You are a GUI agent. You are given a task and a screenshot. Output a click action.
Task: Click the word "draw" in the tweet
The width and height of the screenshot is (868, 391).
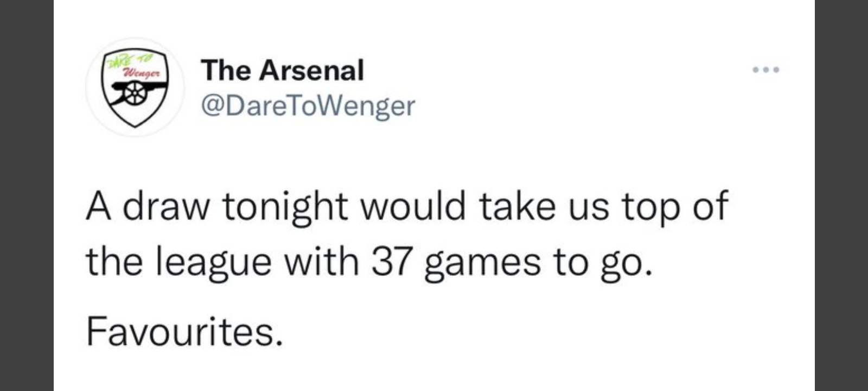pos(166,207)
